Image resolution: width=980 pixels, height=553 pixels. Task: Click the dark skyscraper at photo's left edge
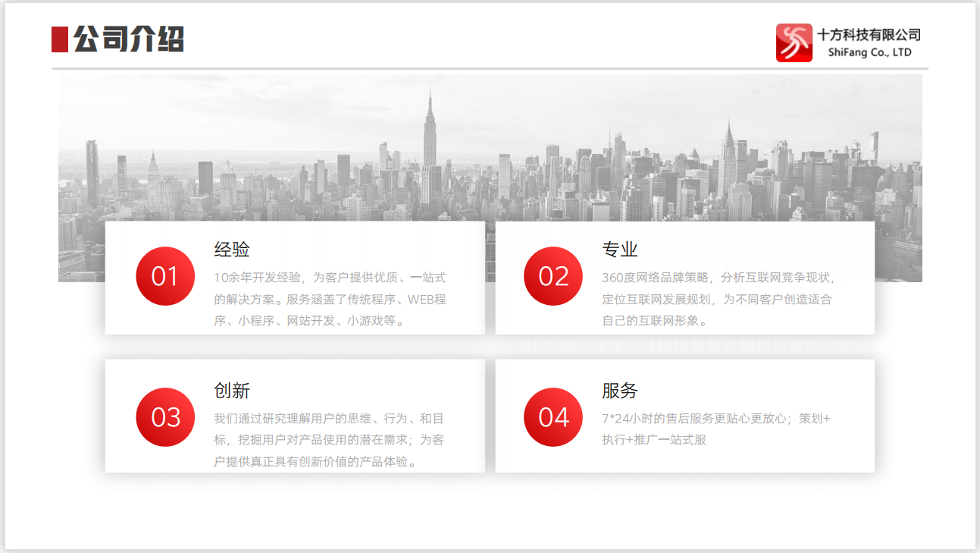92,173
